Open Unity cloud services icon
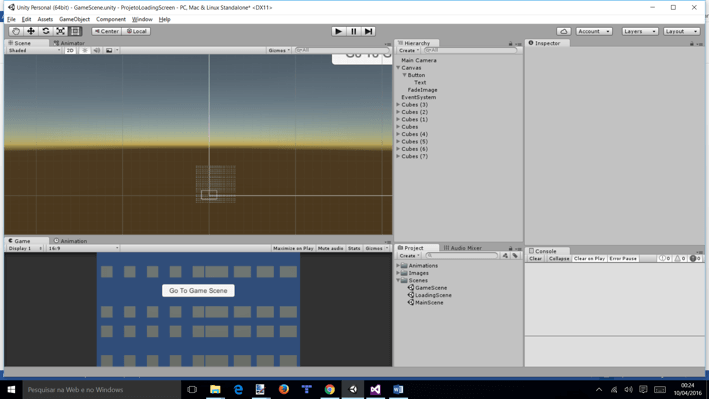This screenshot has height=399, width=709. point(563,31)
